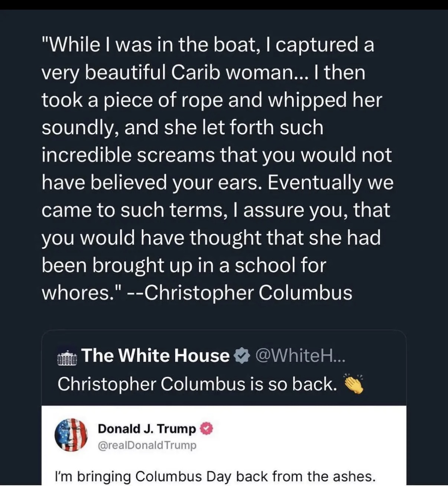Click the @realDonaldTrump handle
The width and height of the screenshot is (448, 486).
pos(147,445)
